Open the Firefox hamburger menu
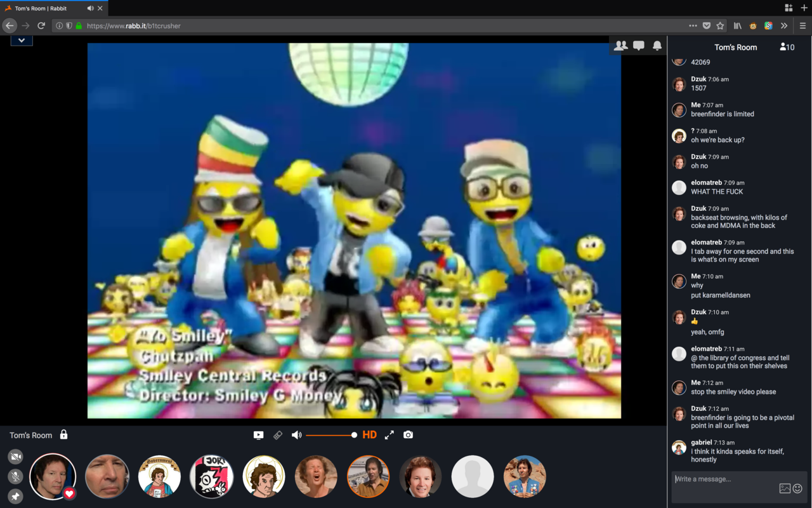The height and width of the screenshot is (508, 812). click(802, 26)
